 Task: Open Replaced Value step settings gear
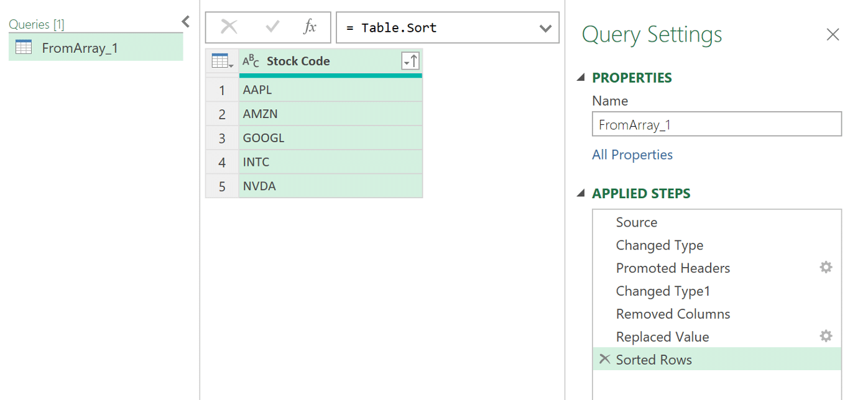pos(825,337)
